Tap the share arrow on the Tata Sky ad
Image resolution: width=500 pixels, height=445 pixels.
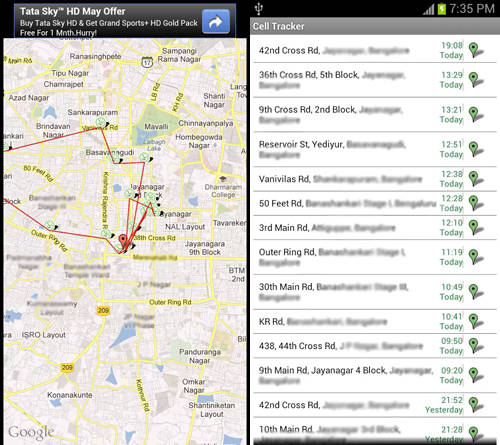[x=216, y=22]
